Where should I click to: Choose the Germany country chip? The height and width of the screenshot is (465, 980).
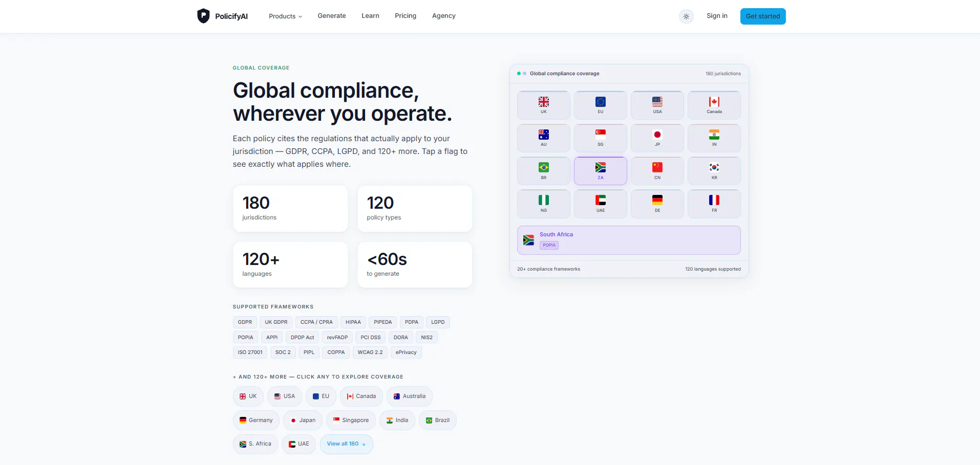click(x=256, y=420)
